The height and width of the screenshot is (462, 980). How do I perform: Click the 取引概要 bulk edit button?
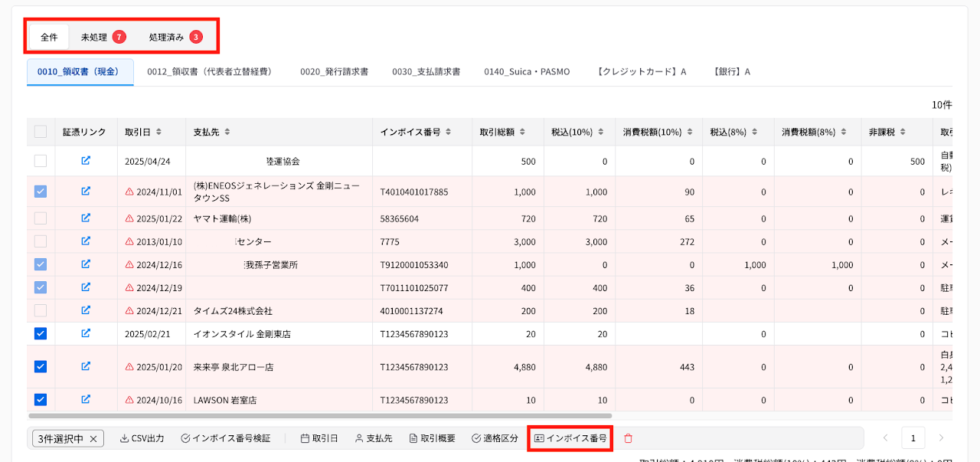pos(433,438)
